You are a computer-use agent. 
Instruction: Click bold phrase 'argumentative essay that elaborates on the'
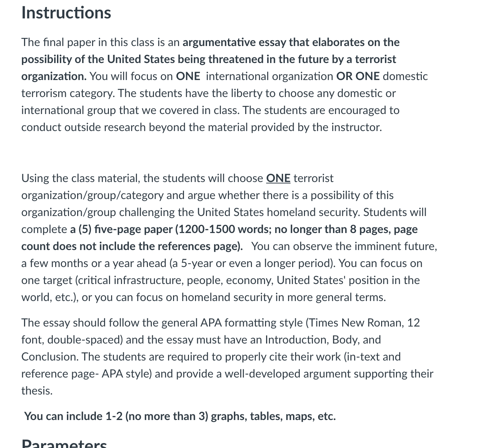coord(291,42)
